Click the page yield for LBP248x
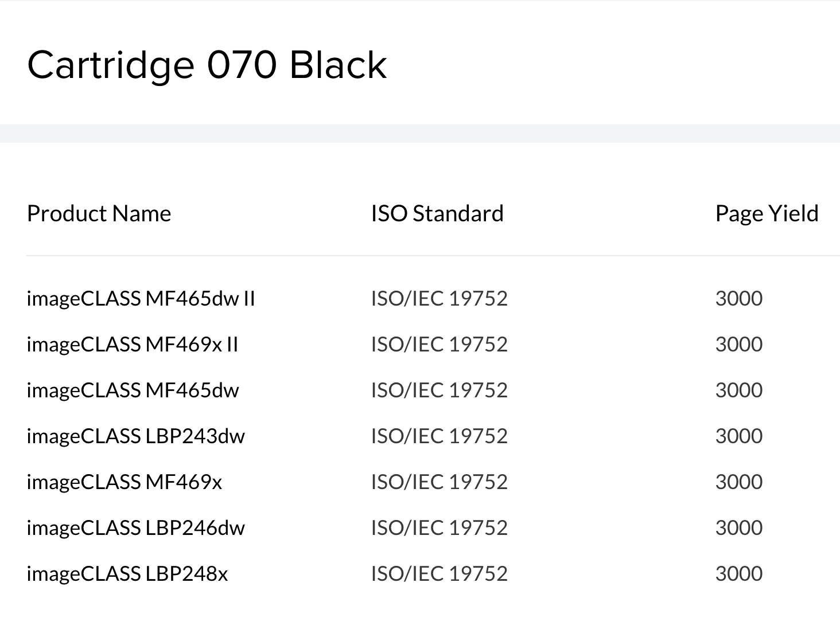This screenshot has width=840, height=641. (738, 573)
